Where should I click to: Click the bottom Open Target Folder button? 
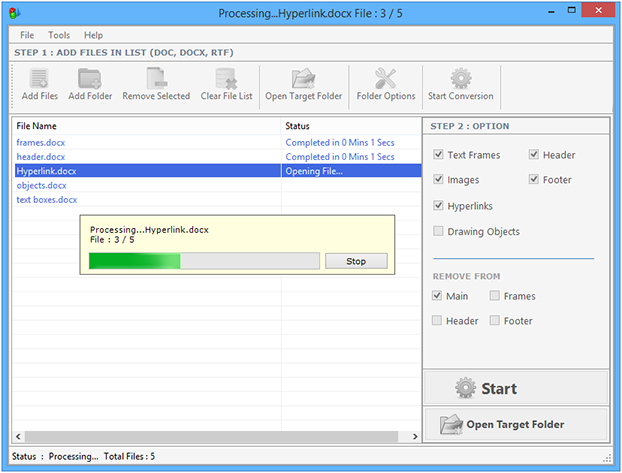[x=516, y=425]
